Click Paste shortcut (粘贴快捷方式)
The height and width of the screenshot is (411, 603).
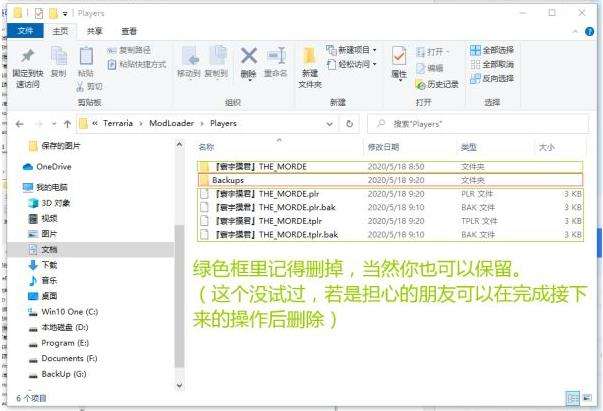point(137,64)
